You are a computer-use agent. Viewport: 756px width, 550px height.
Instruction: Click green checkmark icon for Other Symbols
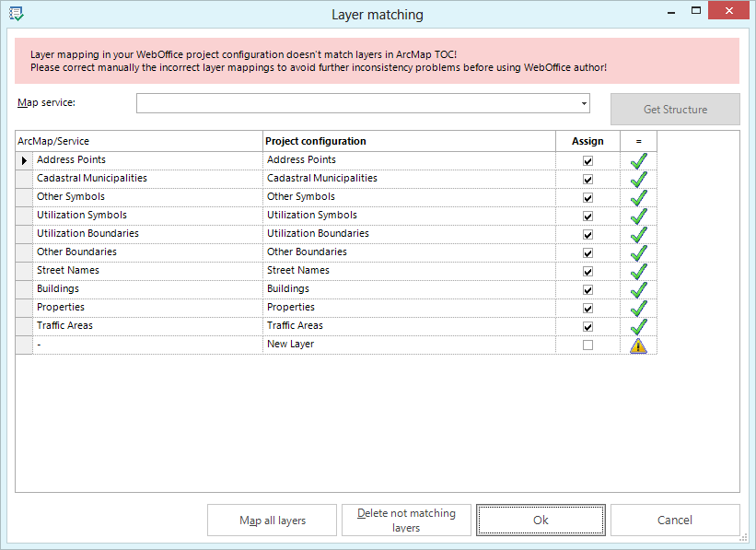pos(638,197)
